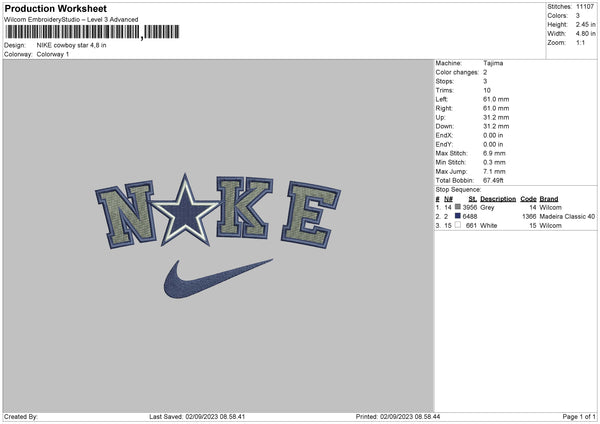This screenshot has height=424, width=600.
Task: Click the swoosh logo in the design preview
Action: click(218, 279)
